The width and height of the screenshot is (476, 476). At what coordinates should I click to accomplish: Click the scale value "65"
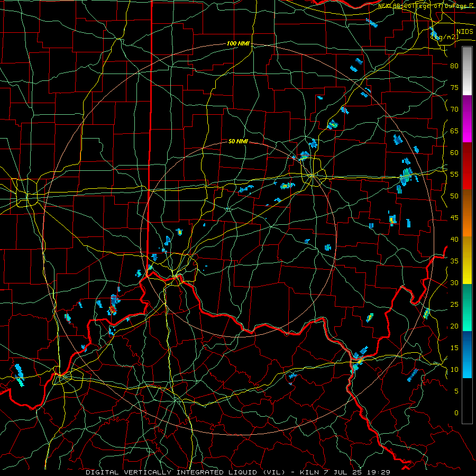pos(454,131)
